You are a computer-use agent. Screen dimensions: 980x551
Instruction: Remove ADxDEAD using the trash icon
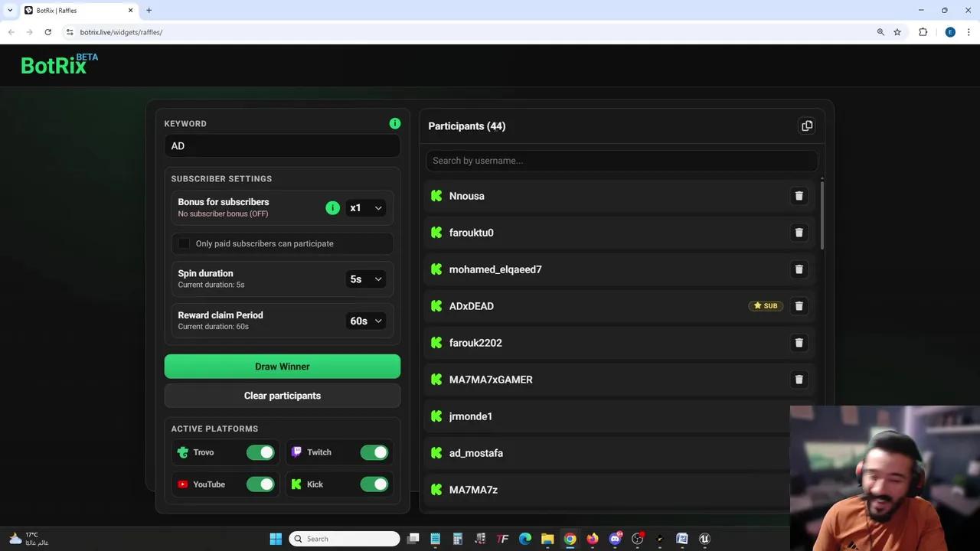click(x=799, y=306)
